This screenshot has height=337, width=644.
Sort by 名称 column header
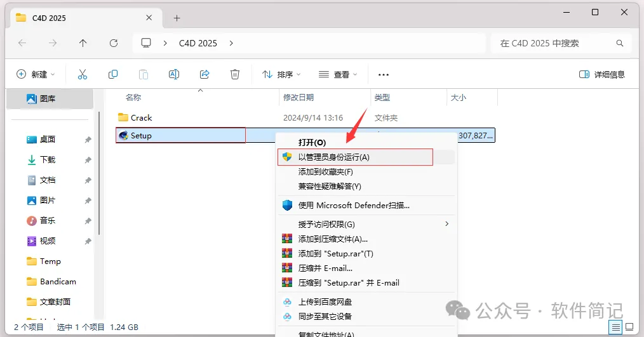(133, 97)
